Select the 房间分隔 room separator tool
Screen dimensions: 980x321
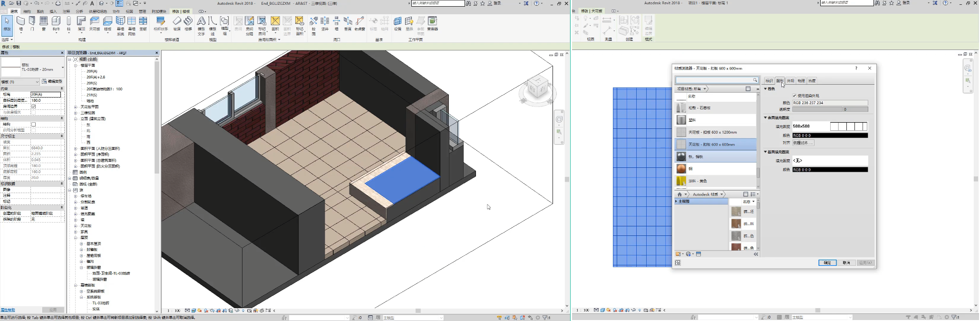pyautogui.click(x=250, y=26)
